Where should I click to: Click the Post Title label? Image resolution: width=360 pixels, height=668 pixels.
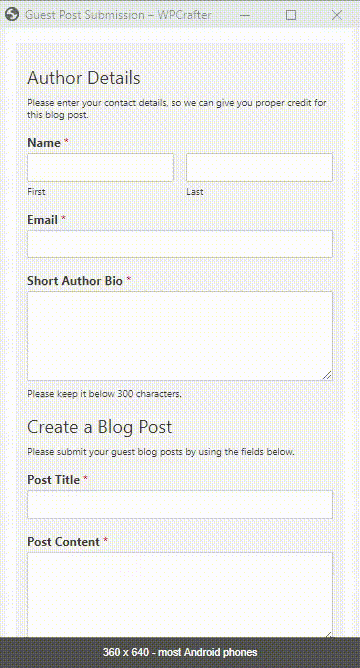[54, 480]
